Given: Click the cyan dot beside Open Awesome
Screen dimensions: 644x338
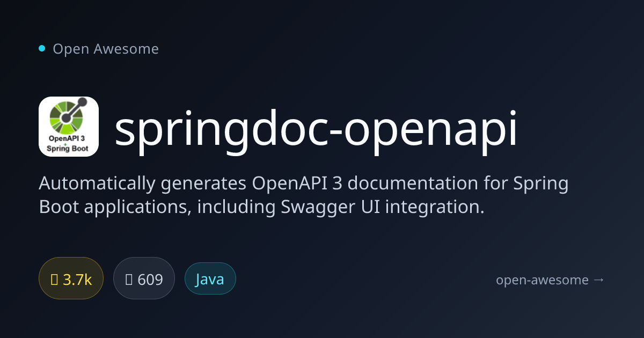Looking at the screenshot, I should click(x=42, y=49).
